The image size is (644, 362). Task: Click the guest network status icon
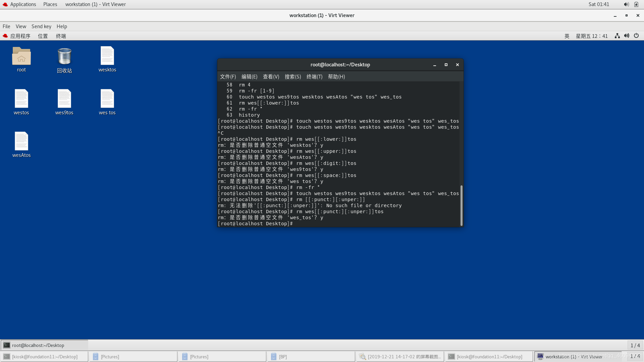click(617, 36)
